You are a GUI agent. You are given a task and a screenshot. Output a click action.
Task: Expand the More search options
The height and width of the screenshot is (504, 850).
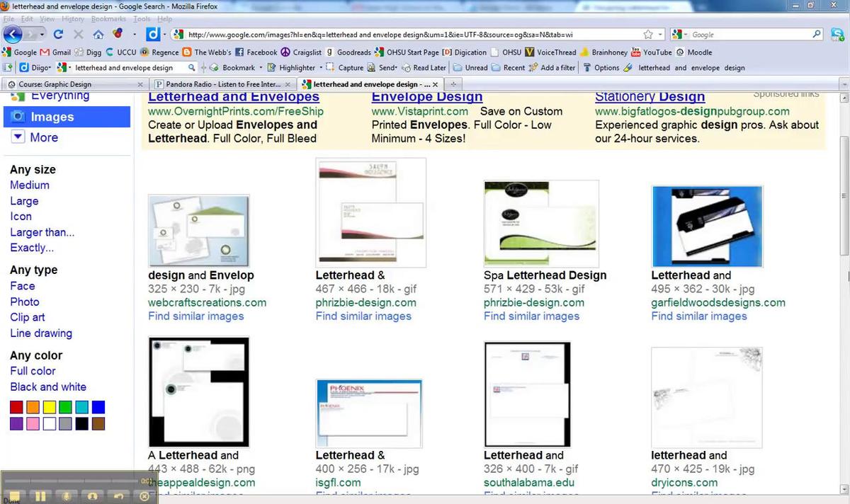34,137
